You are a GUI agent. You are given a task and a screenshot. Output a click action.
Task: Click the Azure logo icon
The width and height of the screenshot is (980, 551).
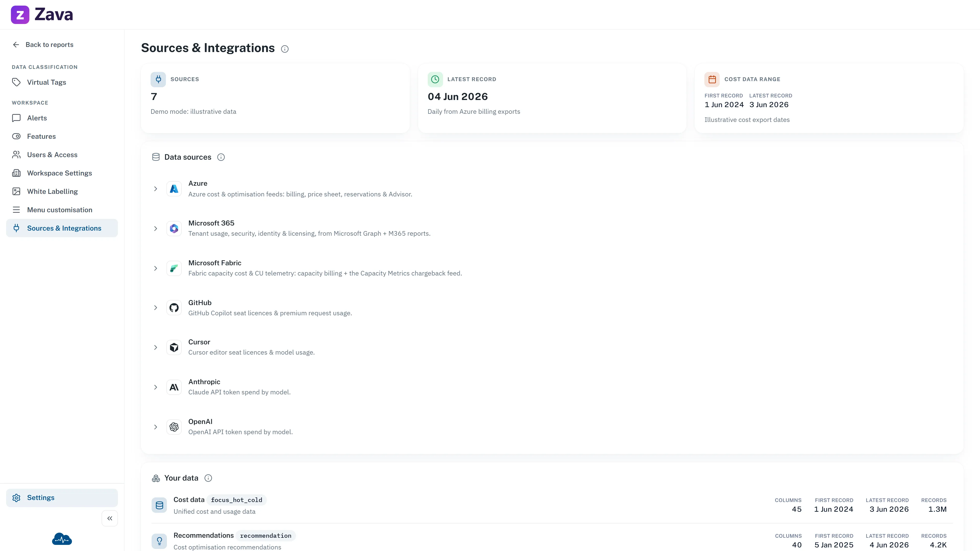click(174, 189)
